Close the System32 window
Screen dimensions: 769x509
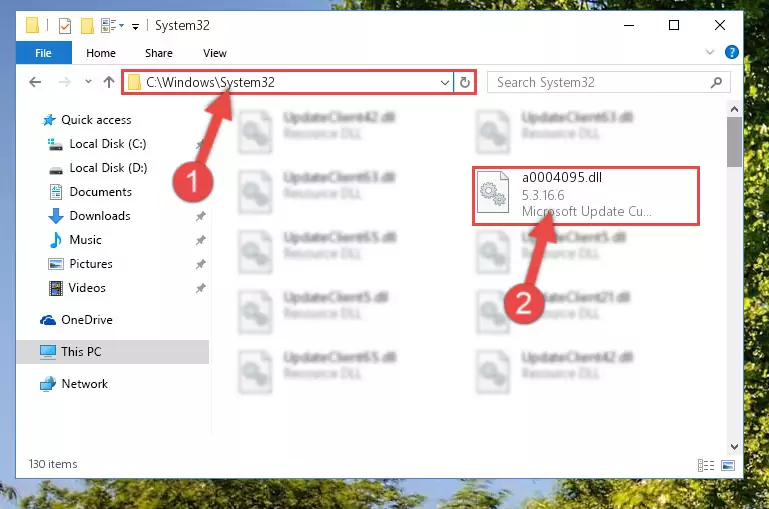719,25
